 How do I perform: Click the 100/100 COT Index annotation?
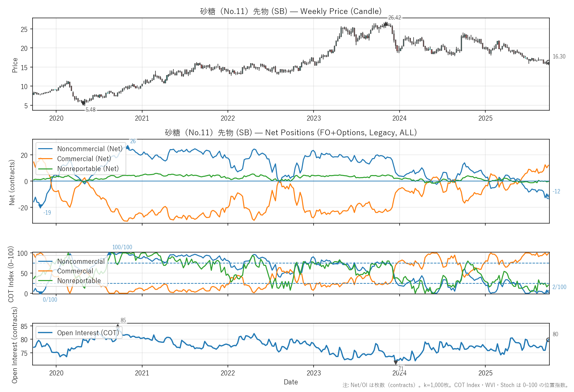[x=122, y=247]
